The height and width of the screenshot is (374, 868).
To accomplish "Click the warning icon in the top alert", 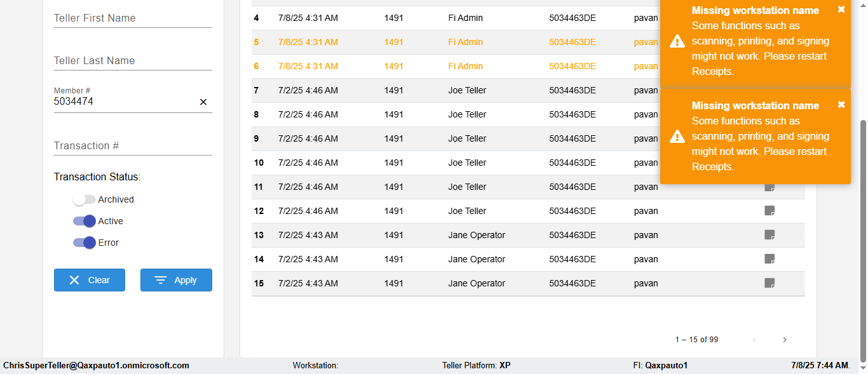I will pyautogui.click(x=677, y=41).
